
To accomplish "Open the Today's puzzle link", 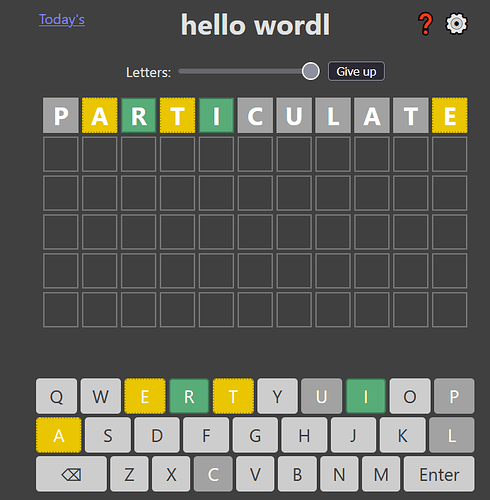I will pos(62,20).
